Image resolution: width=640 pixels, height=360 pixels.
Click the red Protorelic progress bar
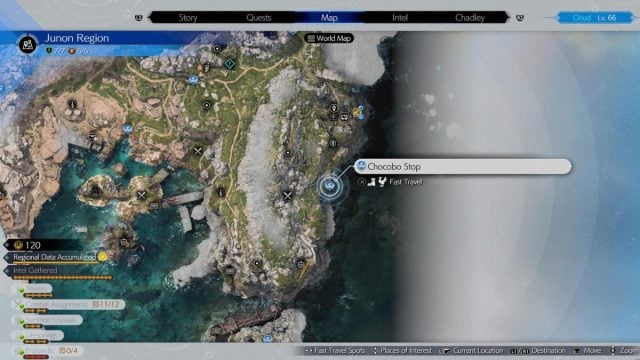36,357
